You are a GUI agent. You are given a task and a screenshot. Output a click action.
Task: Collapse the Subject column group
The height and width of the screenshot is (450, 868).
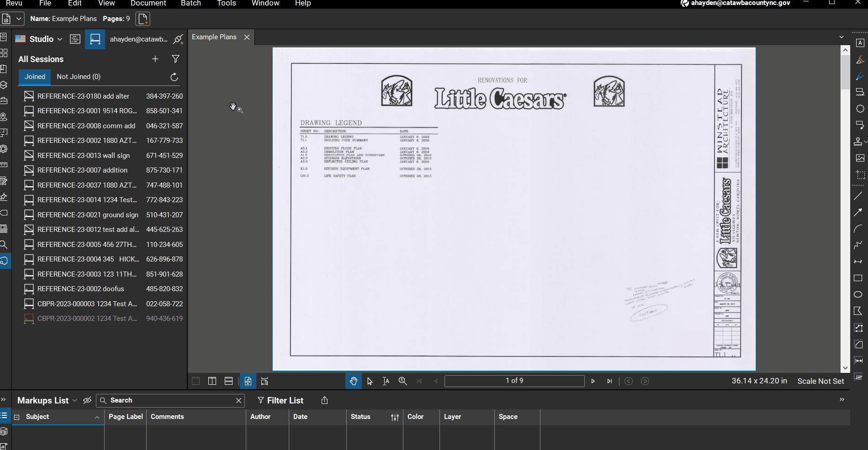coord(17,417)
